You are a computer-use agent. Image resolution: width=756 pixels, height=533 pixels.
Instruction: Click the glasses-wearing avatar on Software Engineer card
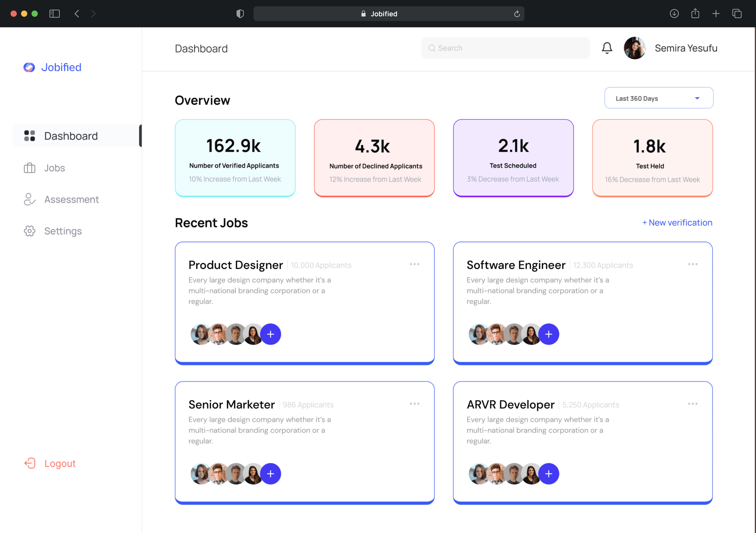click(x=497, y=334)
